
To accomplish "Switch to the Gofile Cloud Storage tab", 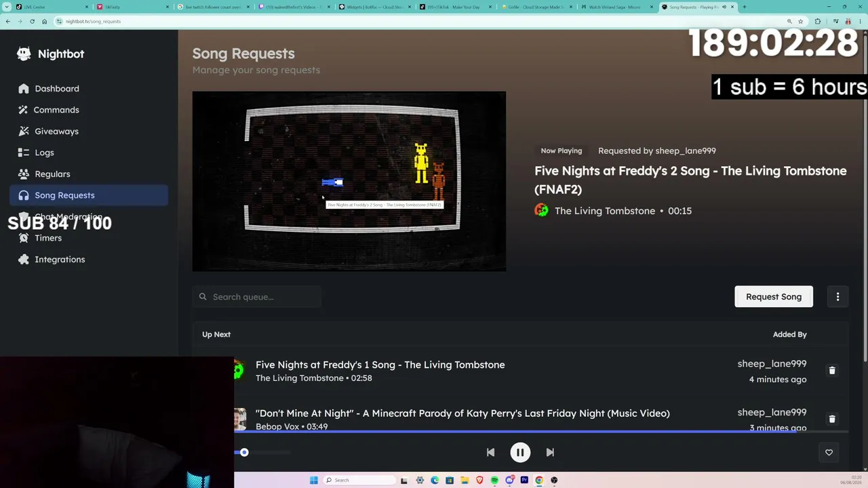I will [x=536, y=7].
